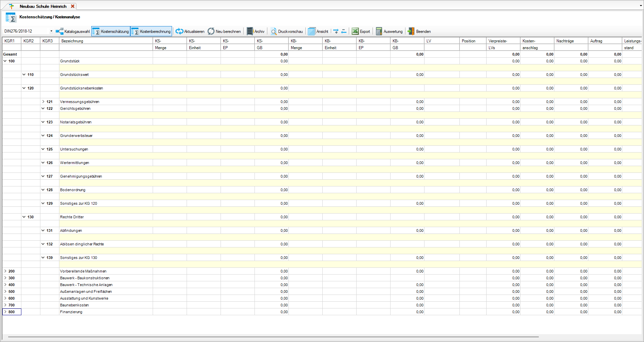
Task: Expand row 121 Vermessungsgebühren
Action: click(x=43, y=102)
